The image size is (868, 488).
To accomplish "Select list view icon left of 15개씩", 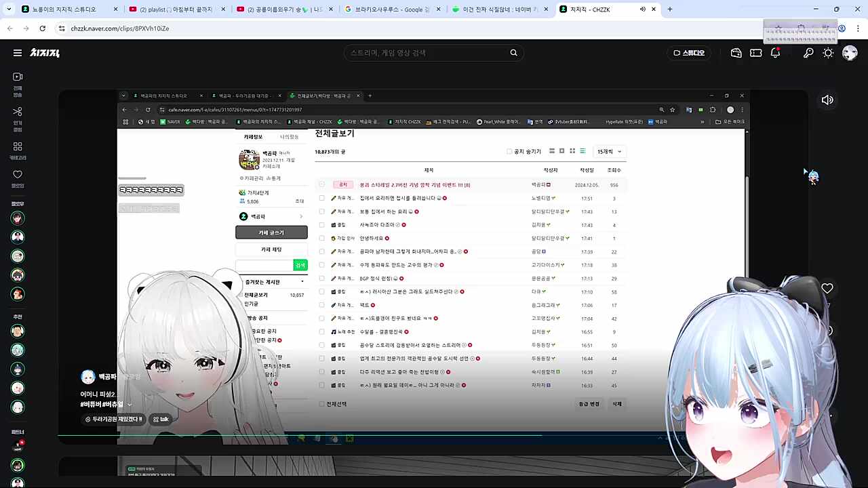I will pyautogui.click(x=583, y=151).
